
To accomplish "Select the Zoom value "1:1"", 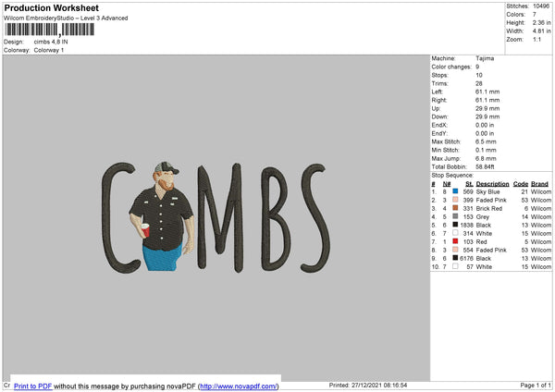I will 536,39.
